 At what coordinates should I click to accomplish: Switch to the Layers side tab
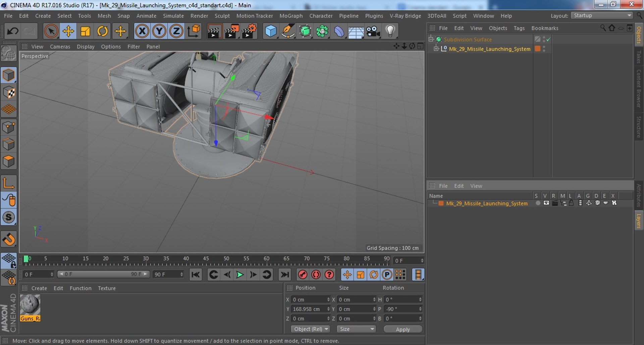pyautogui.click(x=639, y=221)
